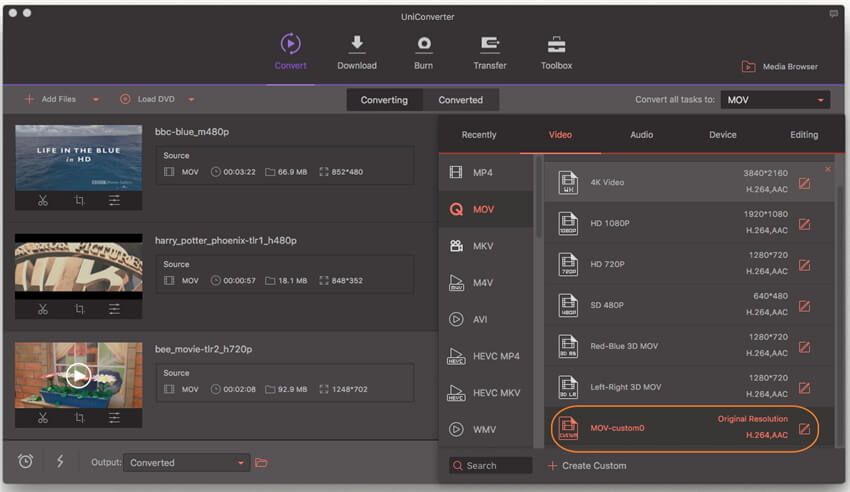This screenshot has height=492, width=850.
Task: Open the Download section
Action: coord(357,52)
